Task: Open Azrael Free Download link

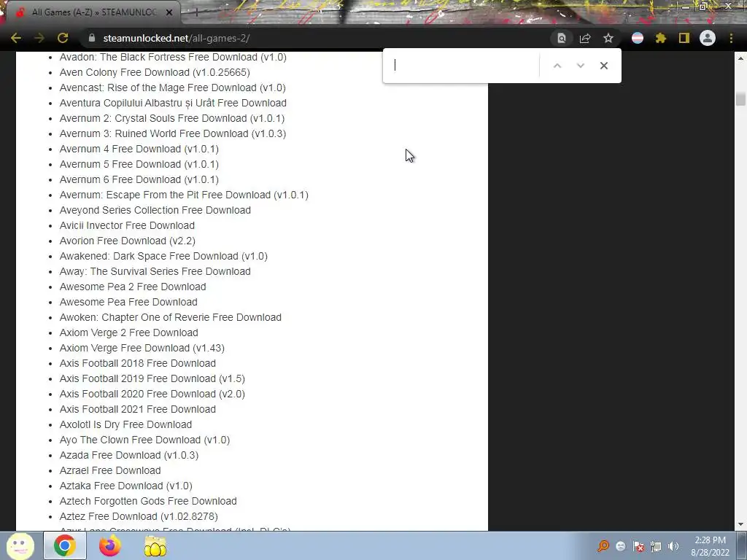Action: click(x=110, y=470)
